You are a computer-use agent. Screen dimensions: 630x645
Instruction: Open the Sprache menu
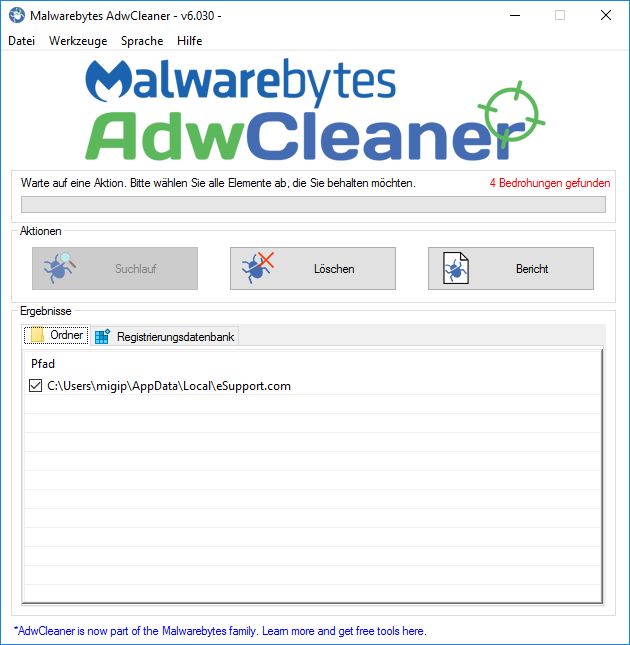(142, 41)
